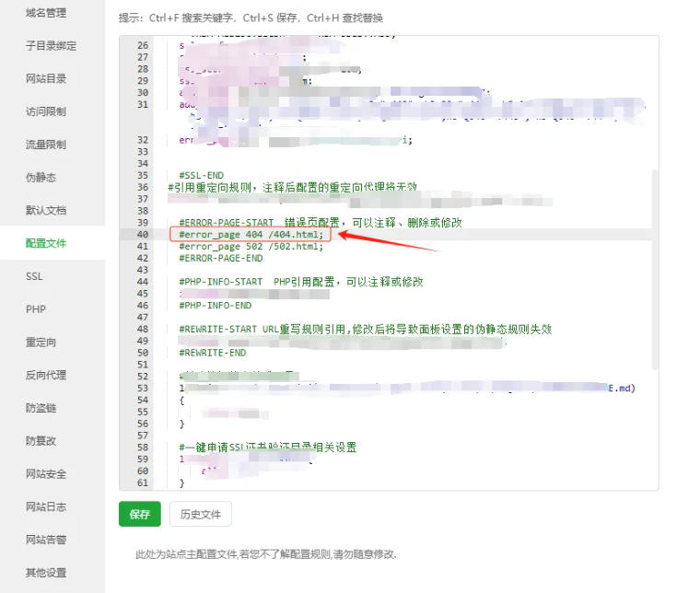Open the 网站日志 tab
The image size is (700, 593).
pyautogui.click(x=46, y=506)
